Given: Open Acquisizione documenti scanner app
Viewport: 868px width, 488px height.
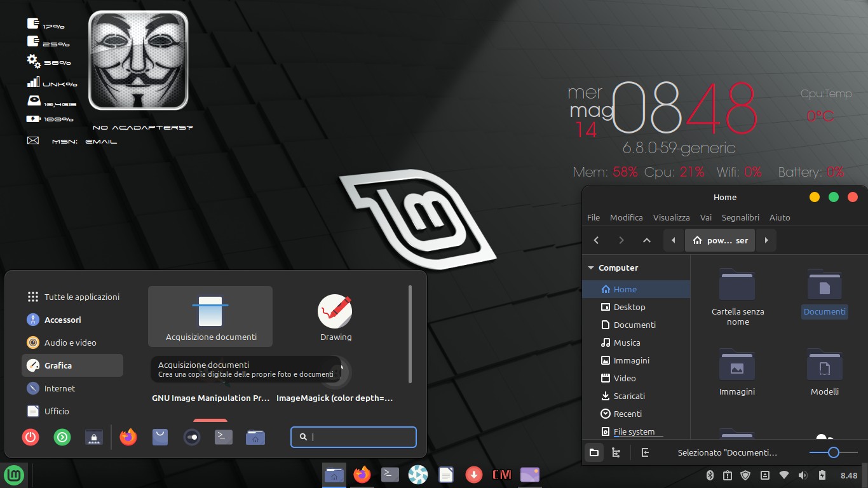Looking at the screenshot, I should click(x=210, y=316).
